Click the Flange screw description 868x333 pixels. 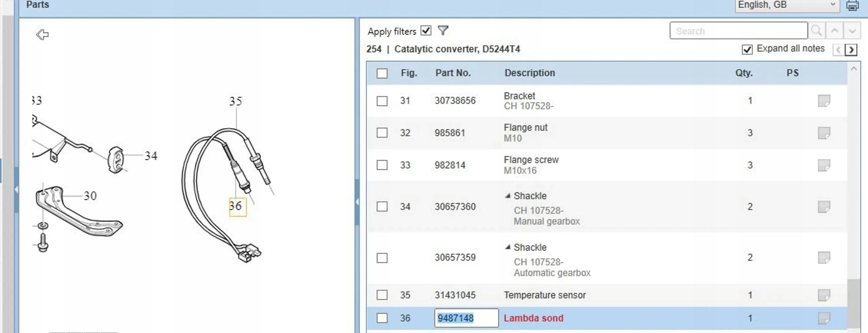click(x=531, y=160)
